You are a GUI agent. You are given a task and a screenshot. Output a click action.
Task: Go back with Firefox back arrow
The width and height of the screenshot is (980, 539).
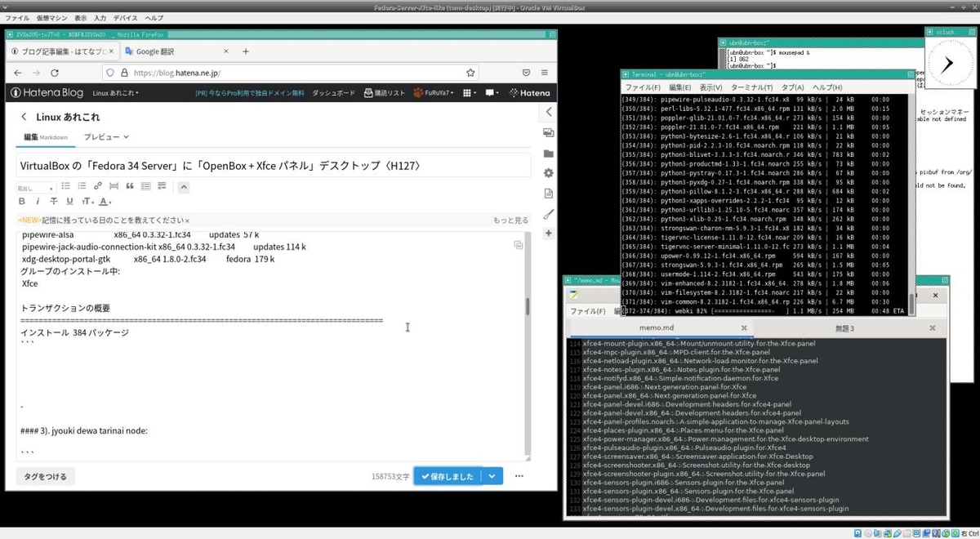(19, 73)
